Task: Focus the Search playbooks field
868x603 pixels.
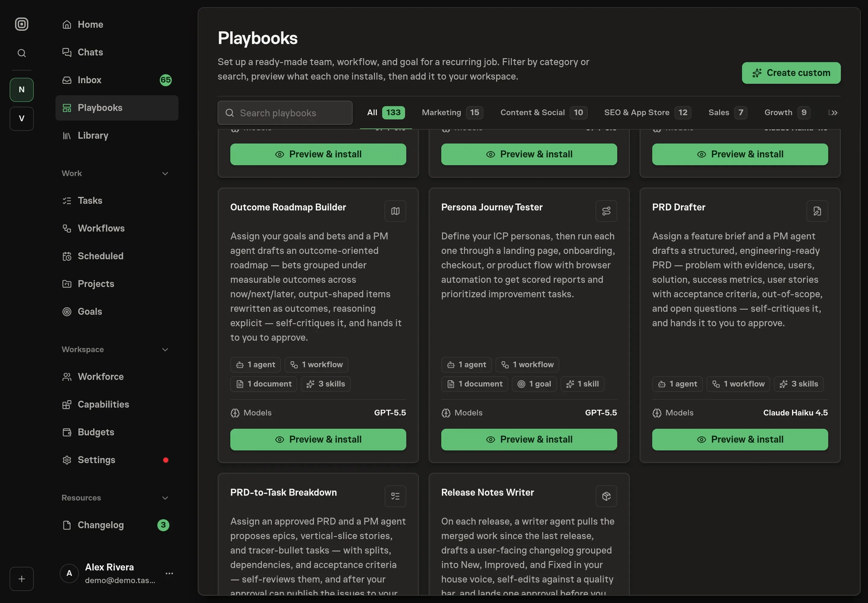Action: coord(285,112)
